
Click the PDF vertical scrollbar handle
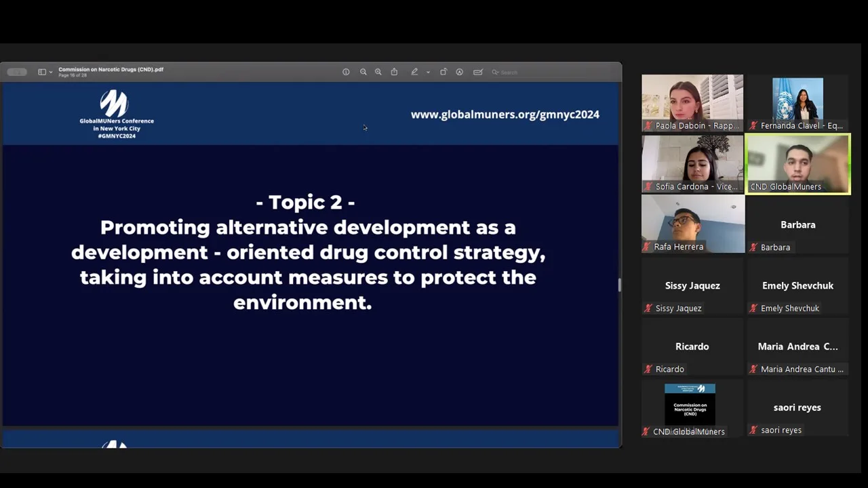(x=619, y=285)
